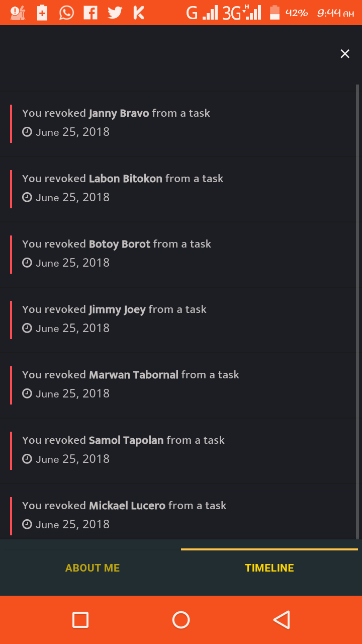Tap the K app notification icon

click(x=138, y=13)
